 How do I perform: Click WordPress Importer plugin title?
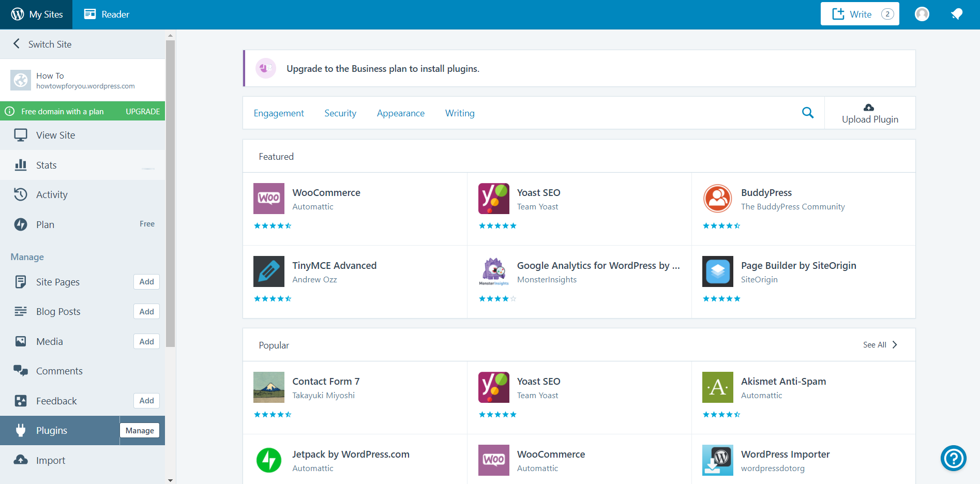[x=785, y=454]
